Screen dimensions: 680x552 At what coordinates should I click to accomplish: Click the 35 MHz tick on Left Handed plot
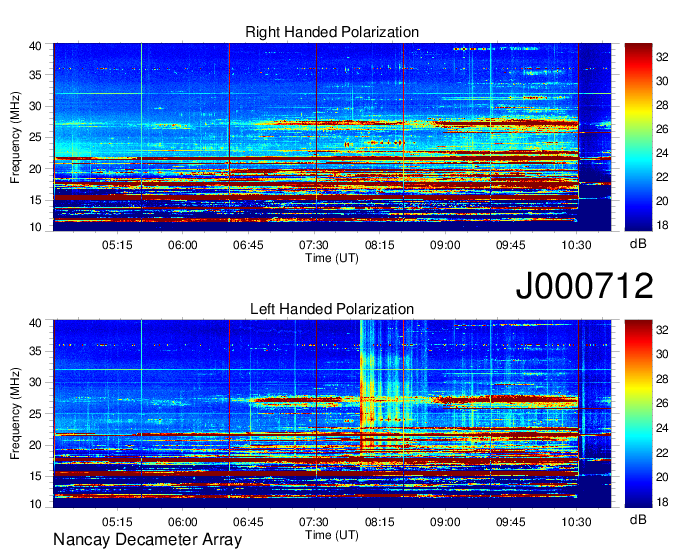tap(35, 351)
